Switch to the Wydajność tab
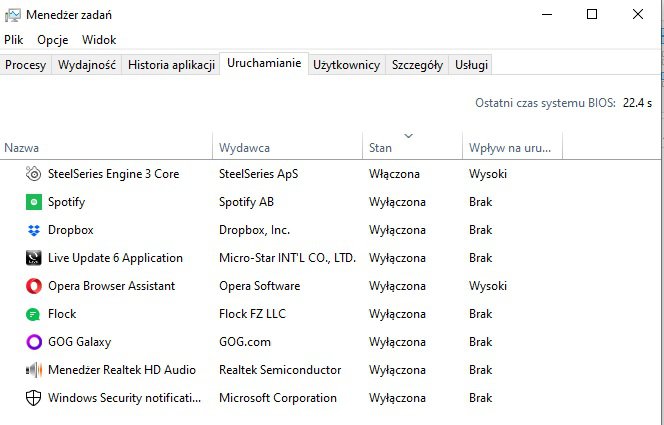 pyautogui.click(x=87, y=65)
